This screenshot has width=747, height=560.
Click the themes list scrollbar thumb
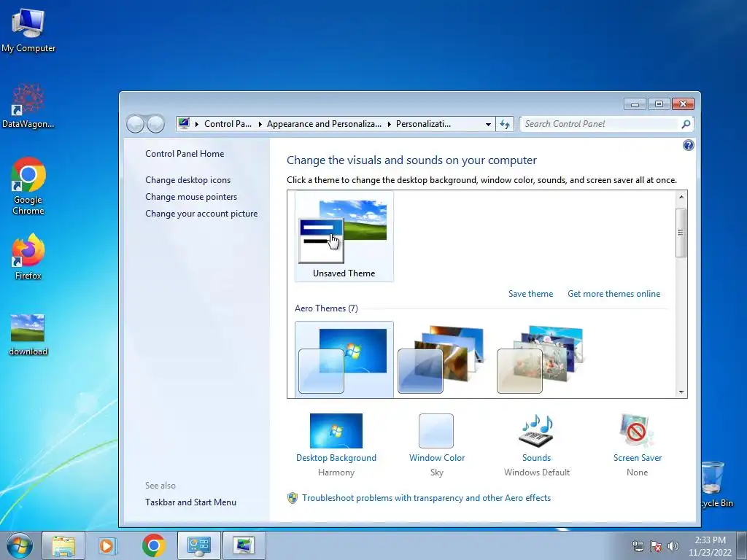point(681,233)
